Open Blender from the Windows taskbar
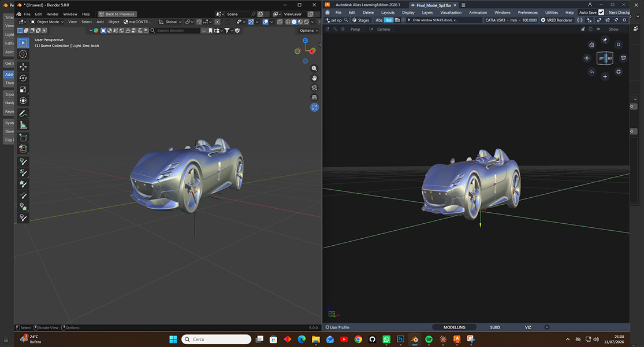Viewport: 644px width, 347px height. pos(415,339)
